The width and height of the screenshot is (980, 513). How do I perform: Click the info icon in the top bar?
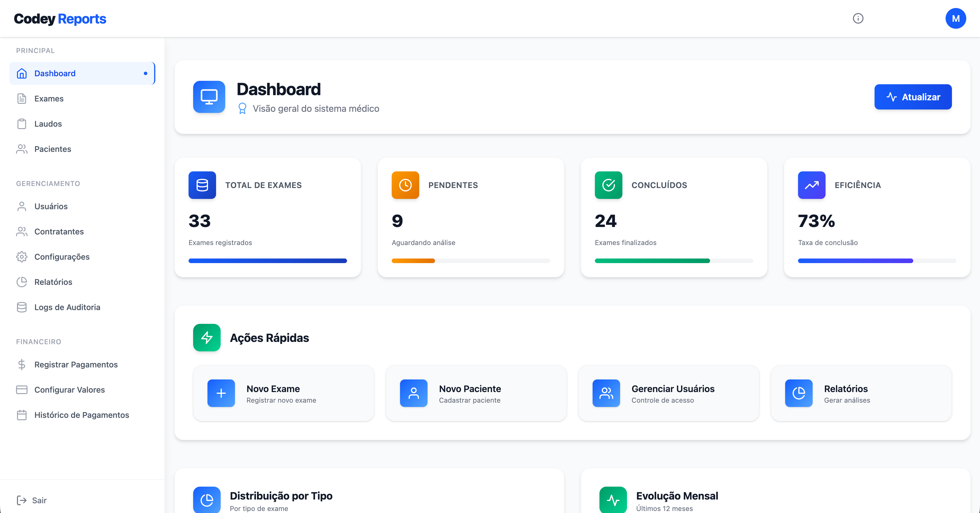[x=858, y=18]
